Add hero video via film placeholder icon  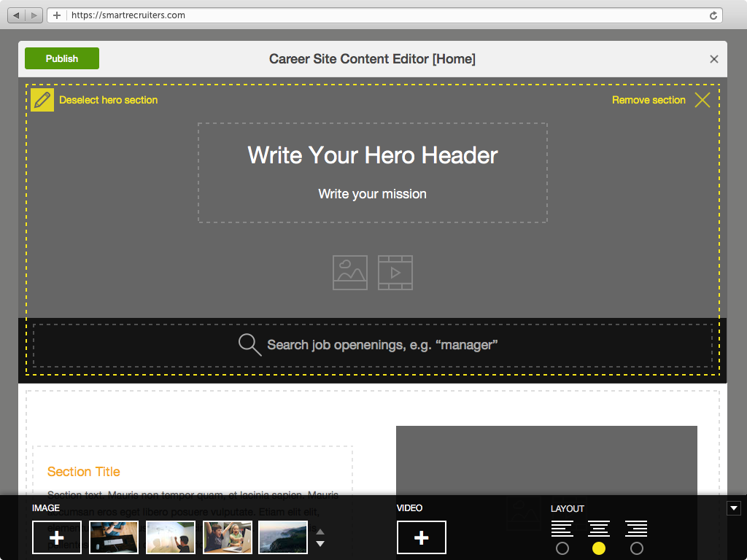(x=395, y=273)
